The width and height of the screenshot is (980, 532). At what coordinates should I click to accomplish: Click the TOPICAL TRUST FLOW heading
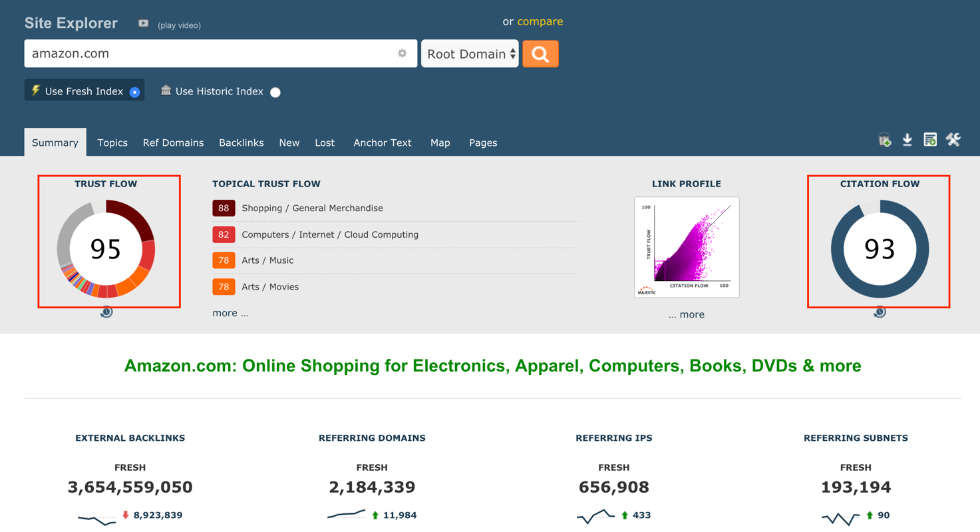266,184
